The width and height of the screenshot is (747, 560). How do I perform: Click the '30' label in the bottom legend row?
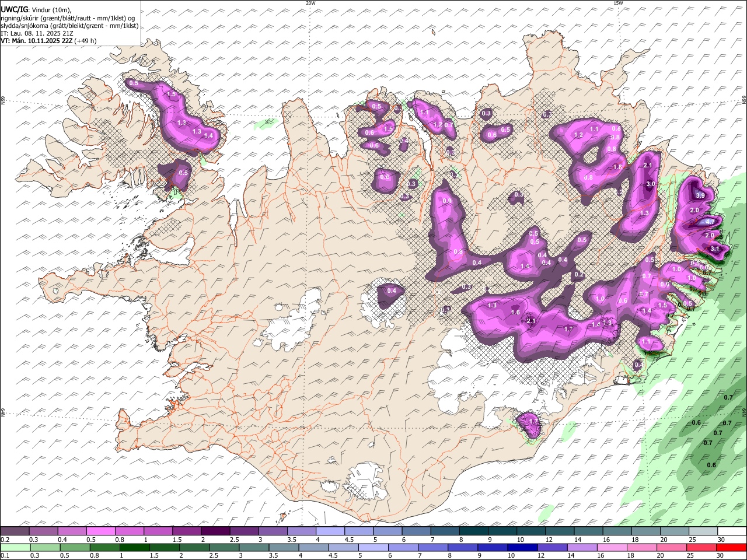click(x=721, y=555)
